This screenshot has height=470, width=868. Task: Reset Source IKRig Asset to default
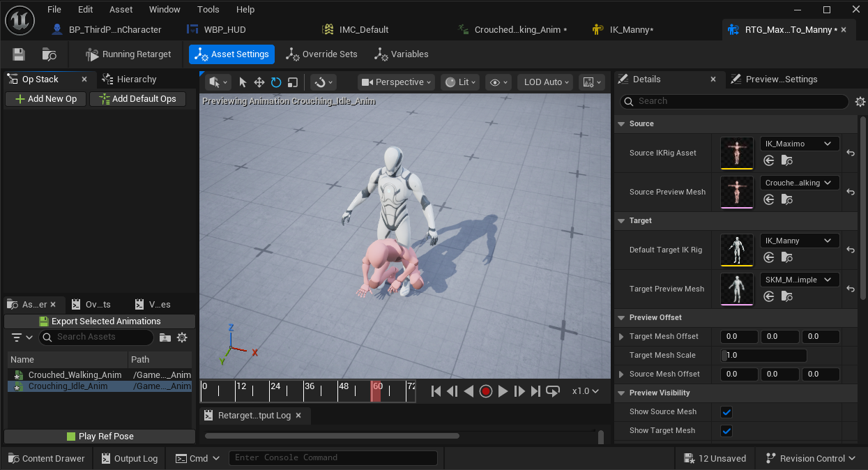(x=851, y=153)
